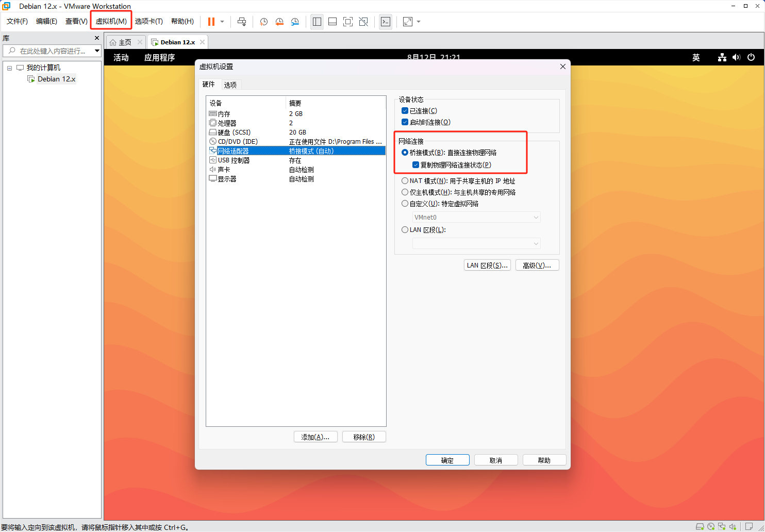765x532 pixels.
Task: Click the guest power icon in Debian top bar
Action: pos(751,57)
